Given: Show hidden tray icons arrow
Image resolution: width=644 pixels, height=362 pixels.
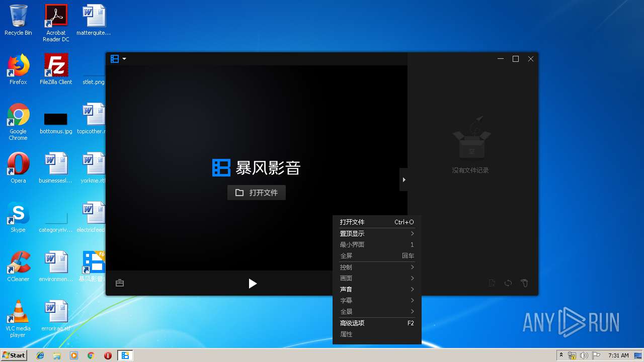Looking at the screenshot, I should (x=561, y=355).
